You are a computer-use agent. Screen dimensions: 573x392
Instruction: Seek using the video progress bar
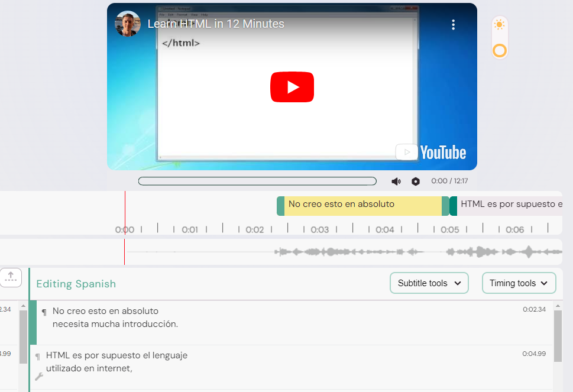click(257, 181)
